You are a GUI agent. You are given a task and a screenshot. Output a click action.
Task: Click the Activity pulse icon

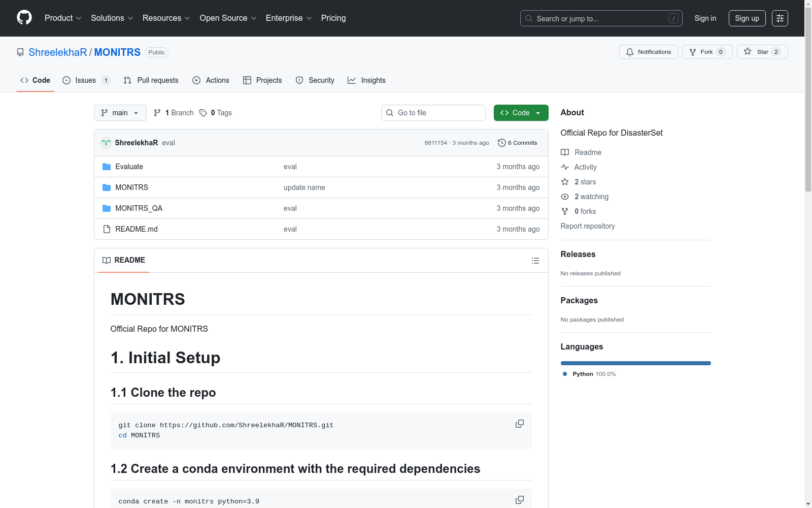pos(565,167)
